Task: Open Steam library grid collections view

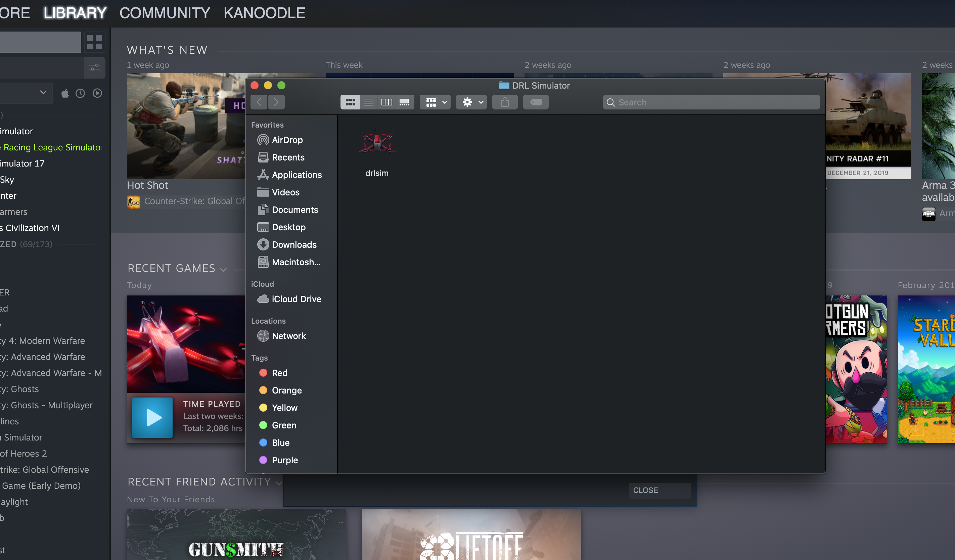Action: (x=94, y=42)
